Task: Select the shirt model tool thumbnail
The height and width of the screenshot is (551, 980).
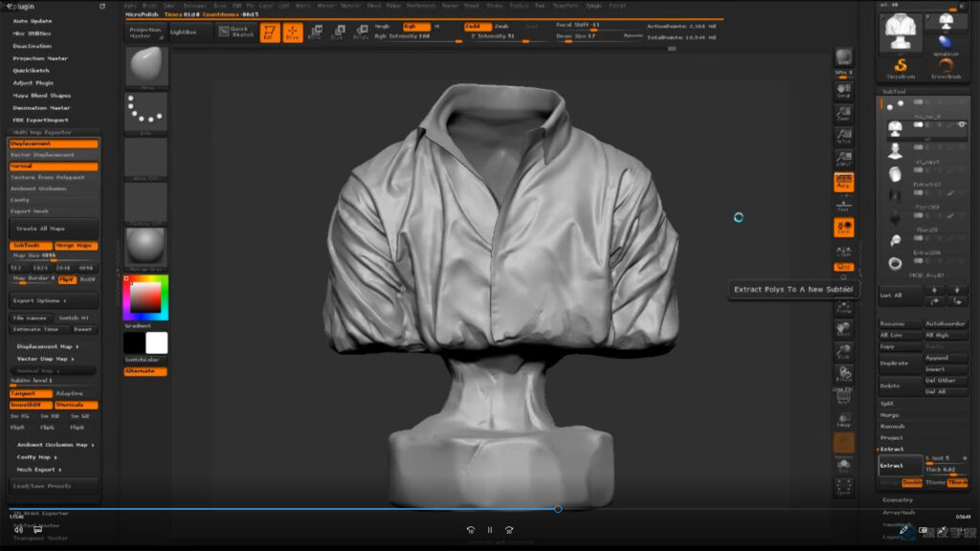Action: (901, 33)
